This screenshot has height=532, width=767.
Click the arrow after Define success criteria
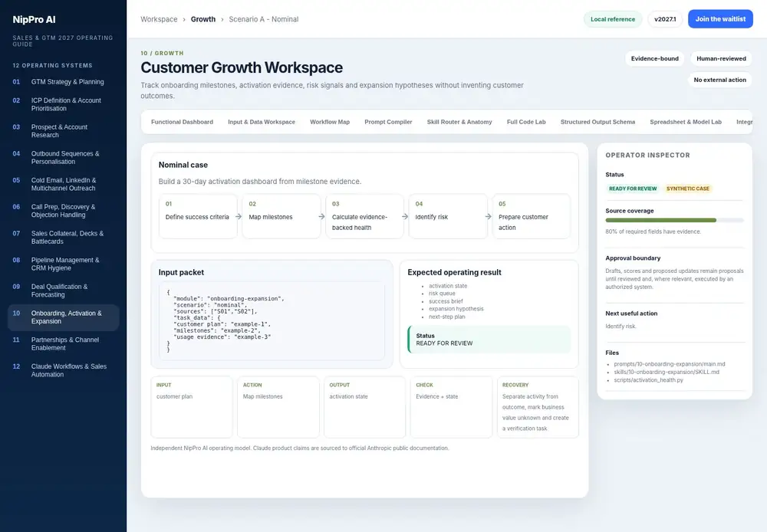239,216
